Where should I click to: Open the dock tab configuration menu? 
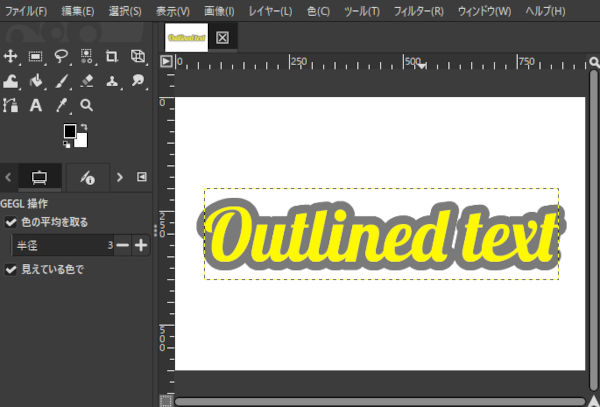[x=141, y=177]
